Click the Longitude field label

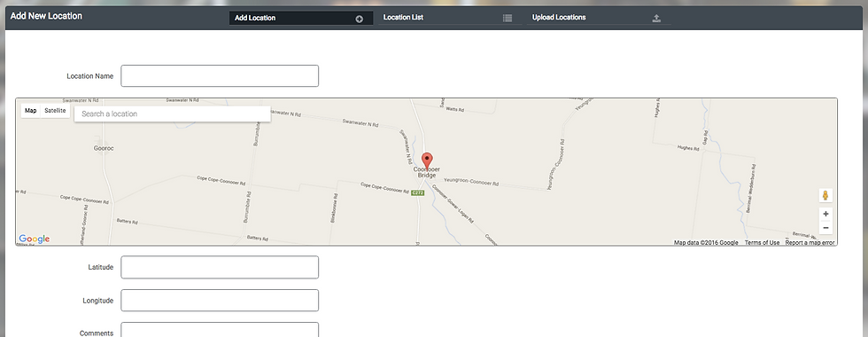(x=98, y=301)
